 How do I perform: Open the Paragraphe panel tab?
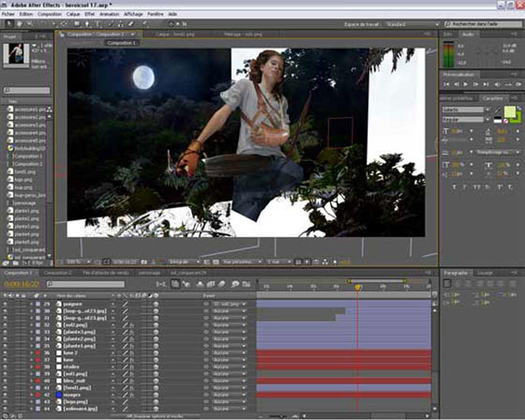(455, 273)
